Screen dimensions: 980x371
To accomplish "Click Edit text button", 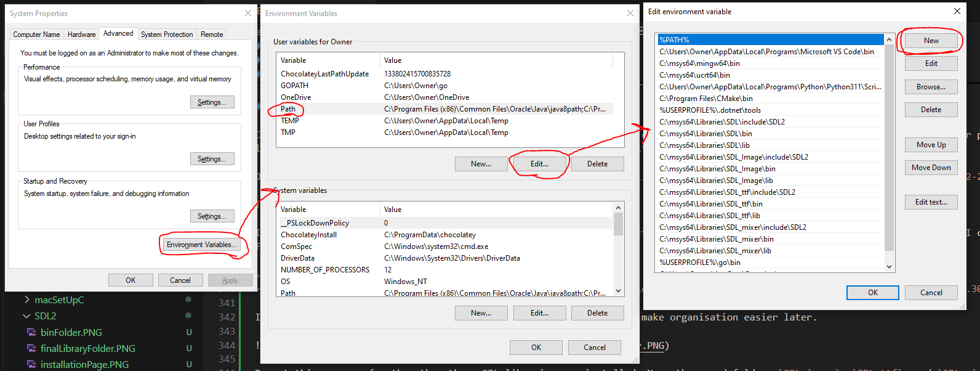I will point(931,202).
